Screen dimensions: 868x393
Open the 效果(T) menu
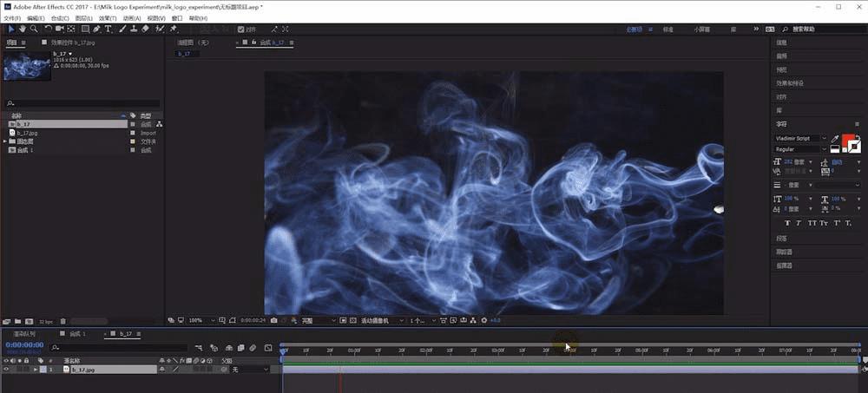click(107, 18)
